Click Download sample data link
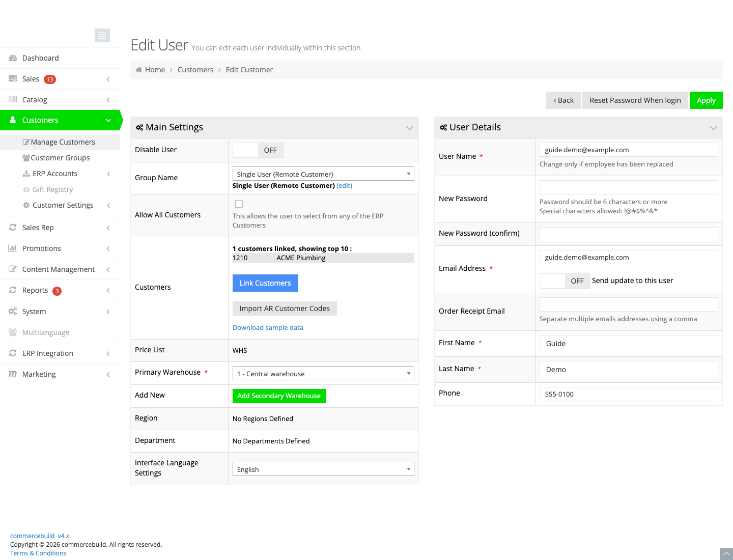The image size is (733, 560). pos(268,328)
